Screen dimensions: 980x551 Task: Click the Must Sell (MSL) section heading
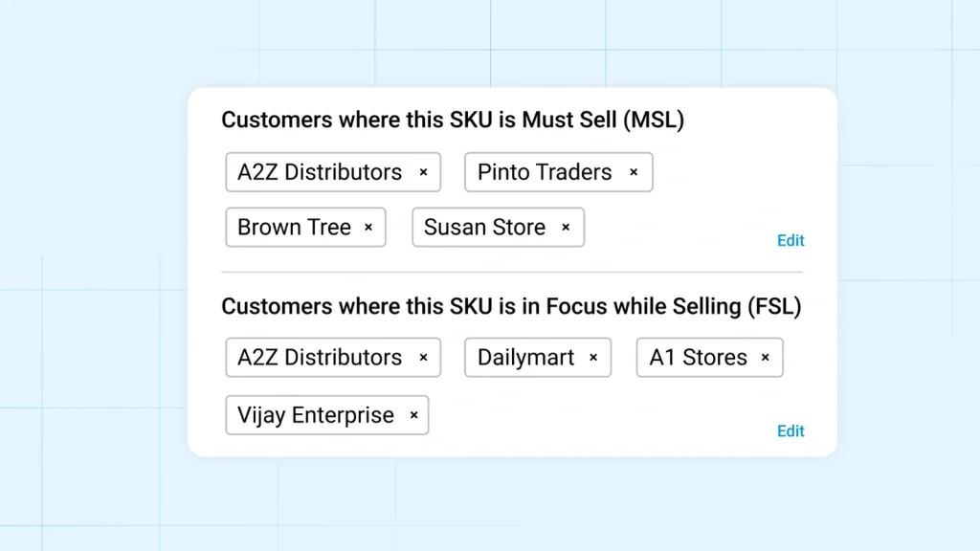[453, 120]
